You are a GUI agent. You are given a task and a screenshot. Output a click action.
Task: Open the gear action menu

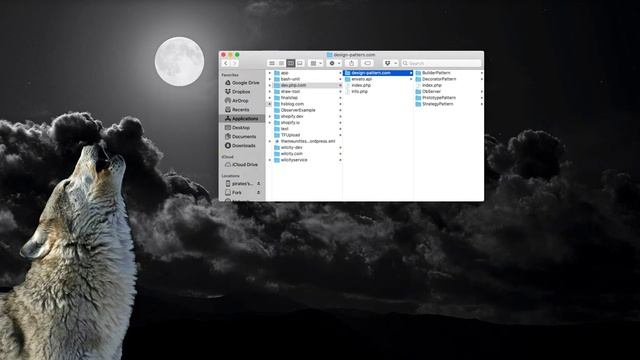[x=334, y=63]
